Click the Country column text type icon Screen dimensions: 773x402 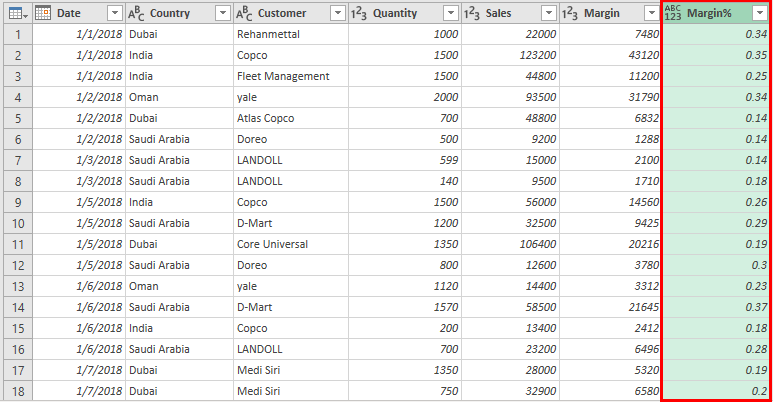pyautogui.click(x=136, y=14)
